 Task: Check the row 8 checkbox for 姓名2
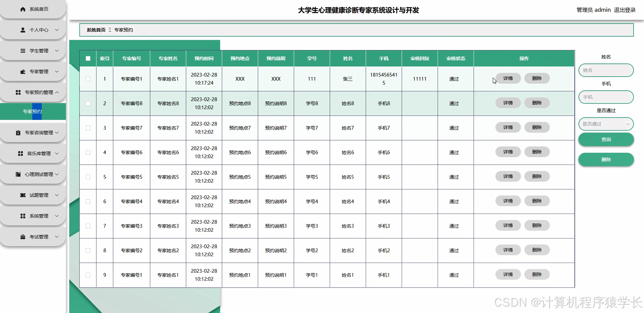88,251
